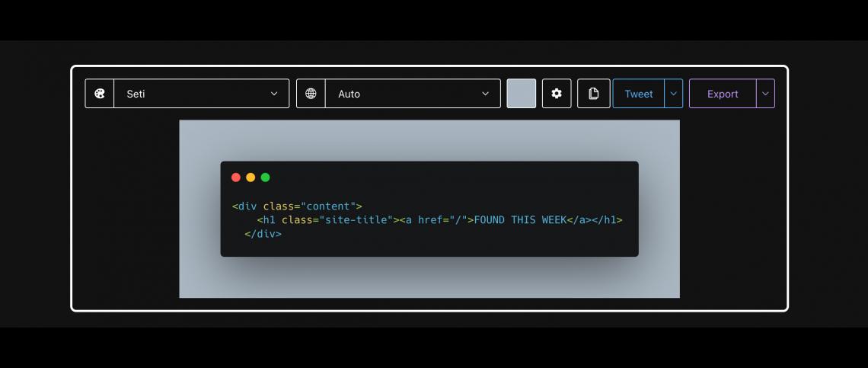Click the "site-title" string in code
Screen dimensions: 868x368
click(356, 220)
